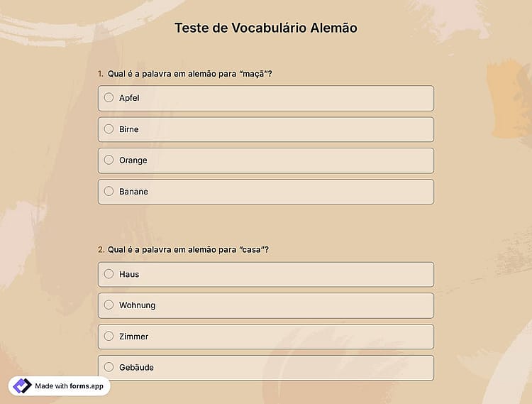
Task: Click the Zimmer answer row
Action: pyautogui.click(x=266, y=337)
